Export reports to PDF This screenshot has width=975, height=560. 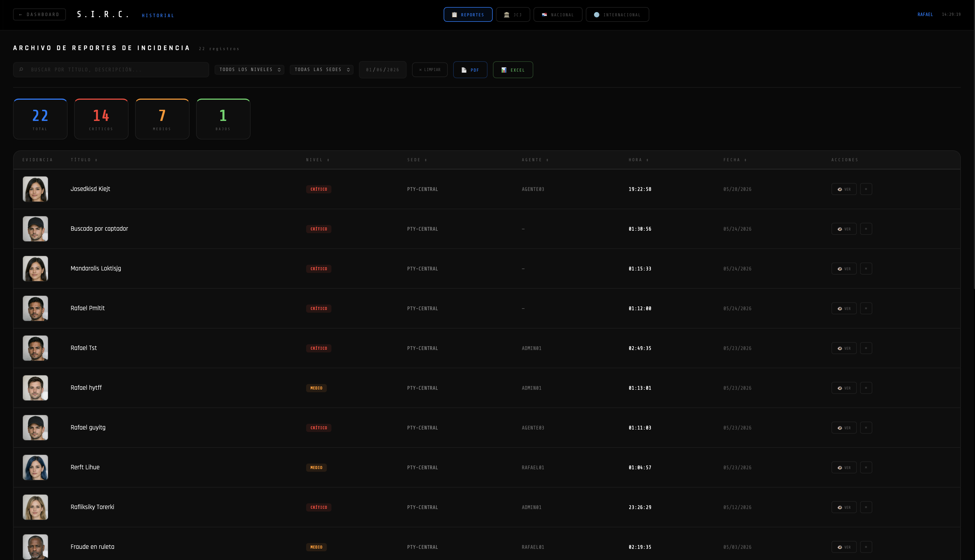pyautogui.click(x=470, y=70)
